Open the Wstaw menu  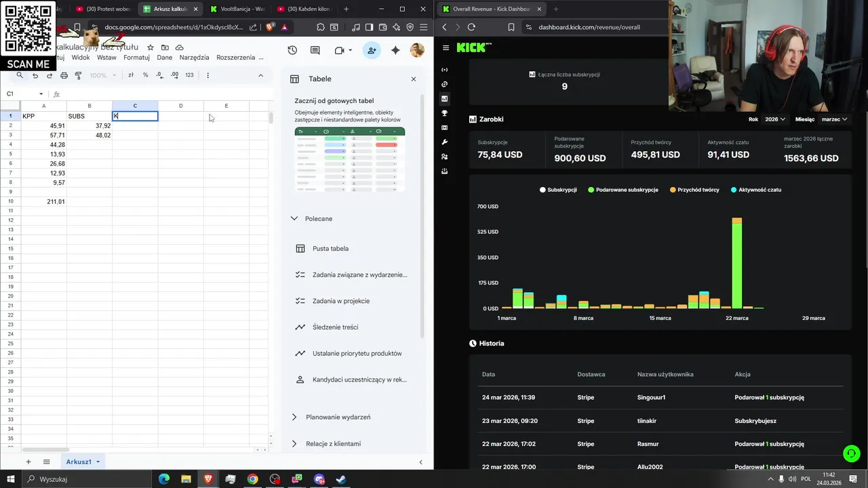tap(106, 58)
